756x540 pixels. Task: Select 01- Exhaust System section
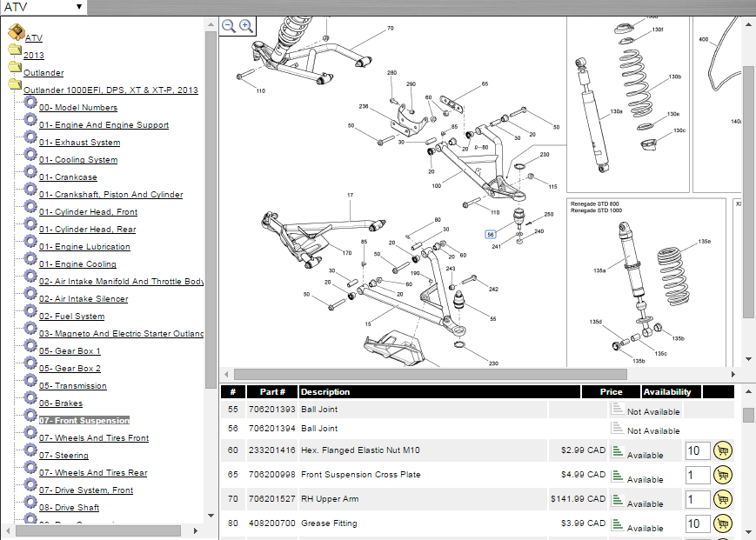click(80, 142)
